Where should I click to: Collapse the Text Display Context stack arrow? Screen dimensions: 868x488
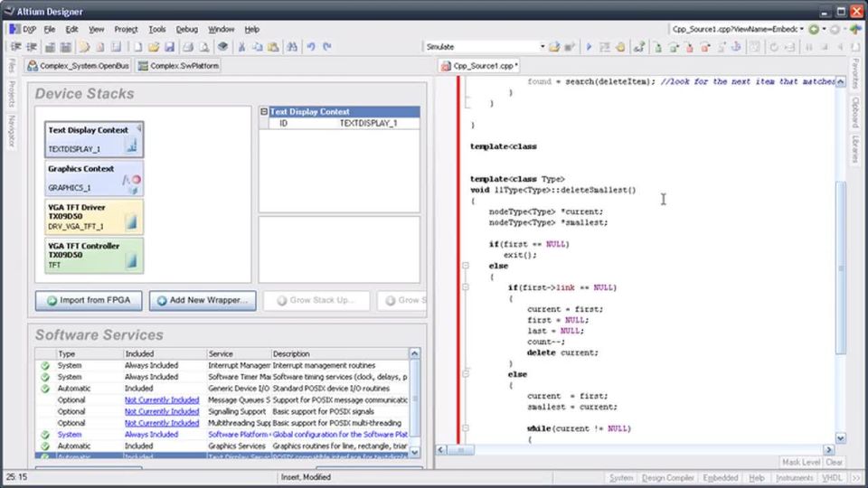coord(139,128)
